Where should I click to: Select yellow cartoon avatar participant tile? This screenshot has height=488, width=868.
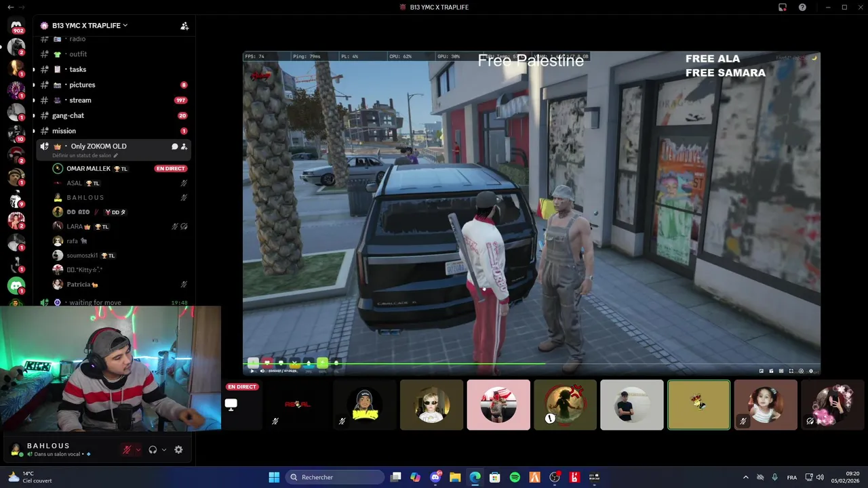coord(365,405)
